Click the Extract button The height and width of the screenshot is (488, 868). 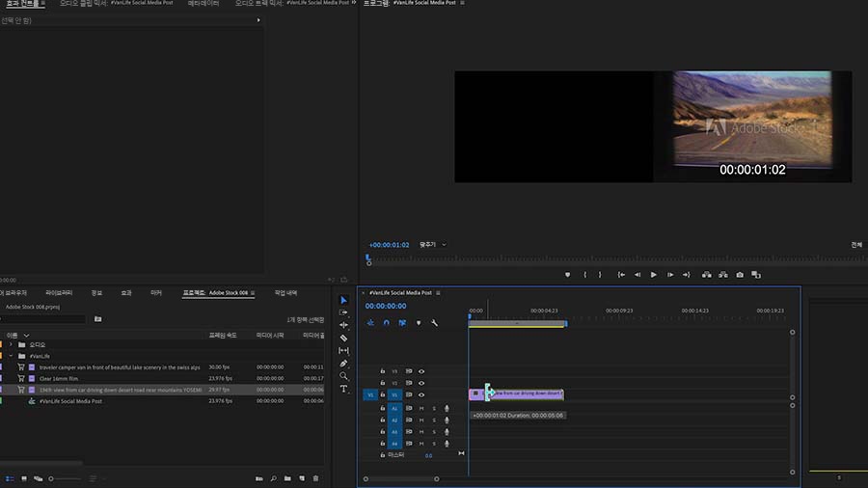coord(723,275)
